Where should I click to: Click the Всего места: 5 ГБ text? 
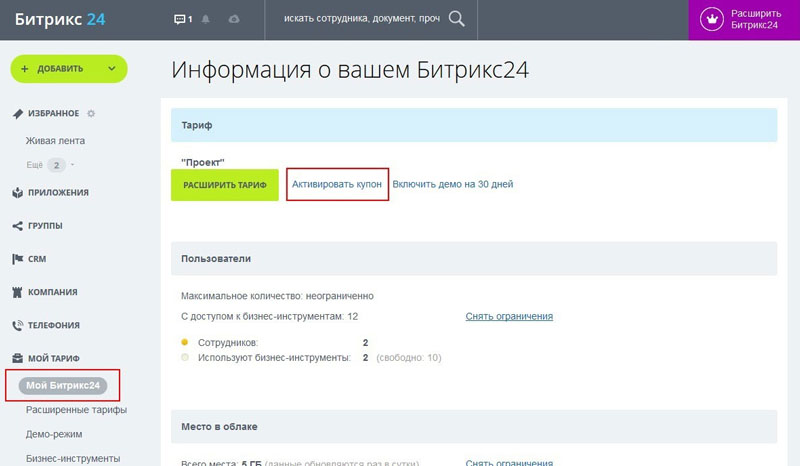click(221, 462)
